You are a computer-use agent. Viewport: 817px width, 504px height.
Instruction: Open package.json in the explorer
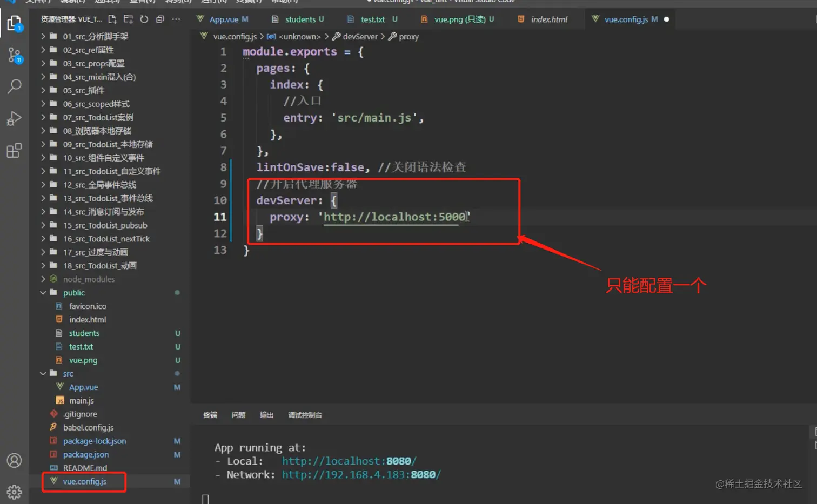click(86, 455)
